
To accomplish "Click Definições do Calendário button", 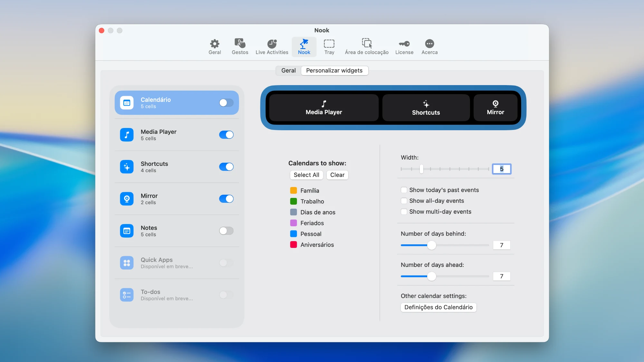I will tap(438, 307).
